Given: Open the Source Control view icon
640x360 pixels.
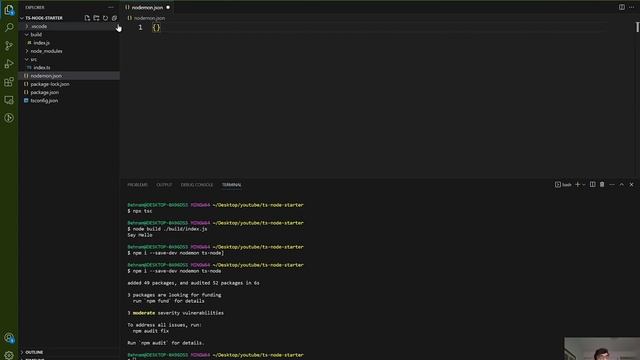Looking at the screenshot, I should tap(9, 46).
